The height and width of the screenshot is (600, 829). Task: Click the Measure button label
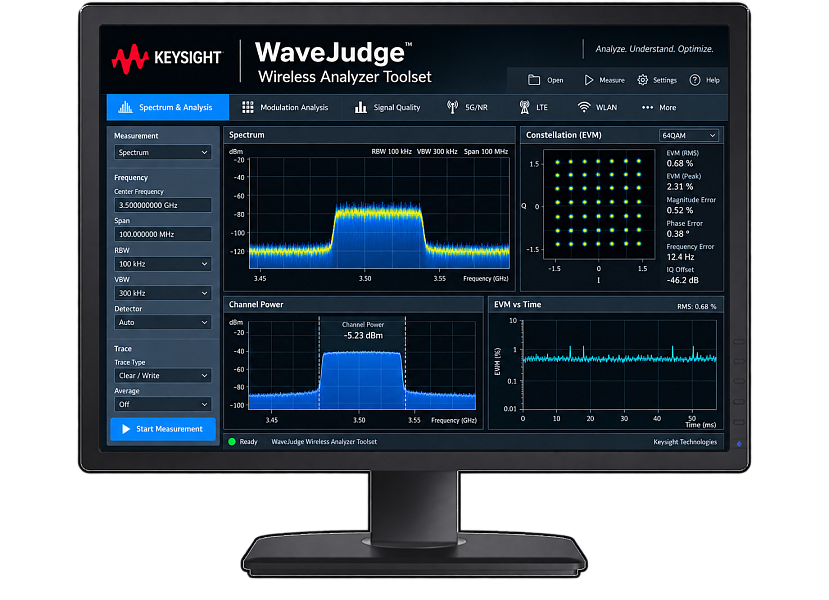pos(612,80)
